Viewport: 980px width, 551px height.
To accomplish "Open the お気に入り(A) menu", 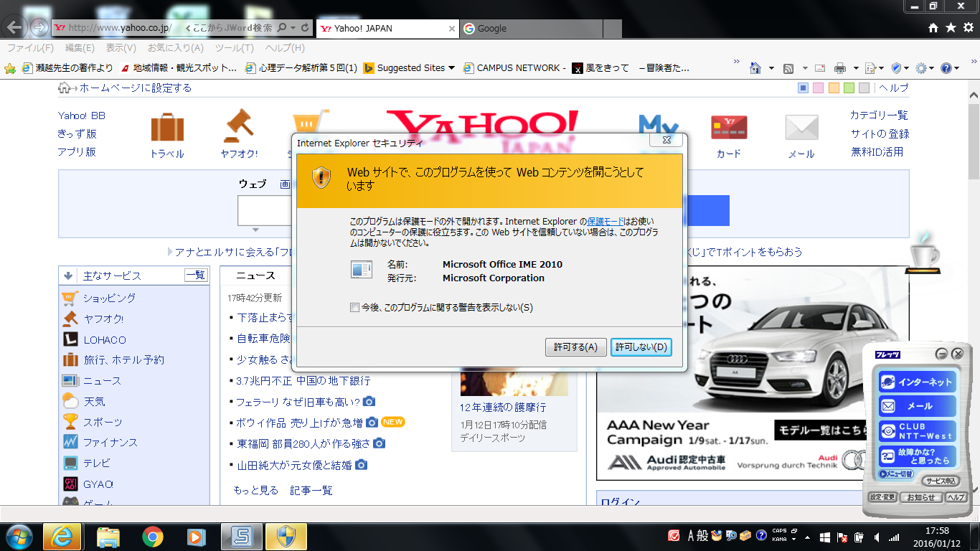I will tap(175, 48).
